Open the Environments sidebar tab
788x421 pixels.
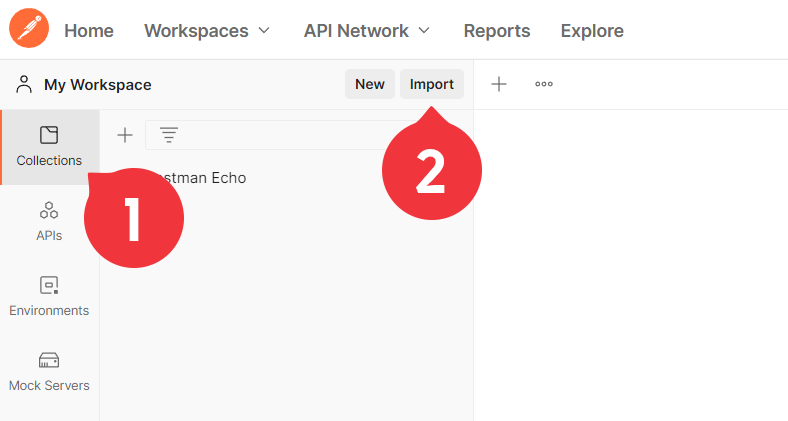coord(49,296)
